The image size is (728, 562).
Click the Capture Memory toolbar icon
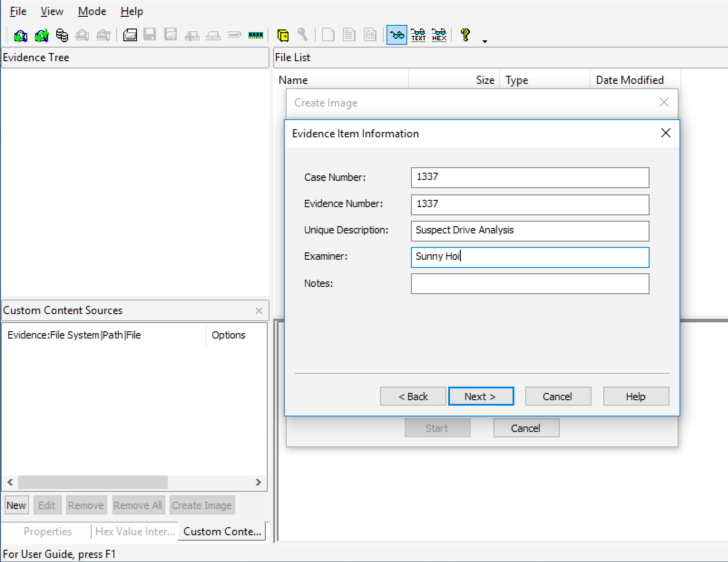pos(256,35)
